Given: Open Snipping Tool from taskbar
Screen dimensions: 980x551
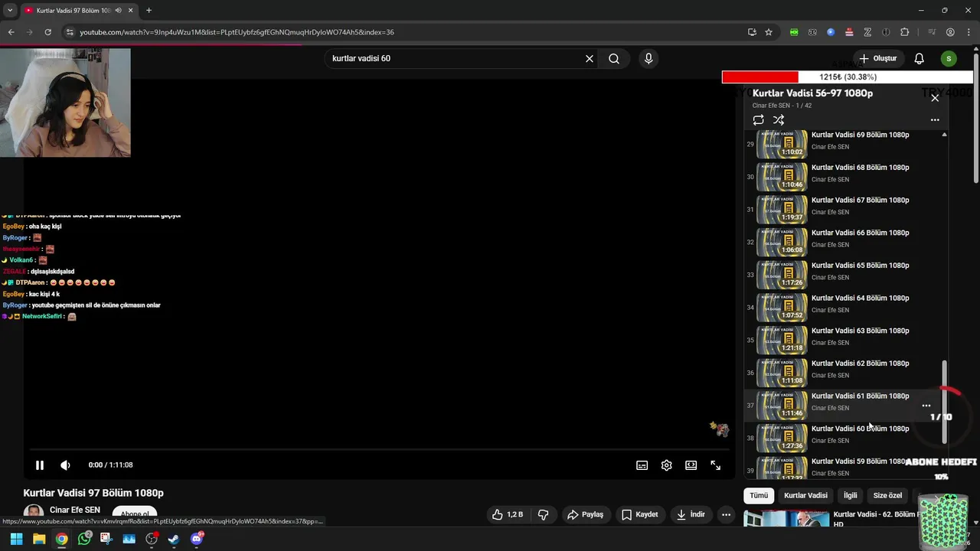Looking at the screenshot, I should [x=106, y=539].
